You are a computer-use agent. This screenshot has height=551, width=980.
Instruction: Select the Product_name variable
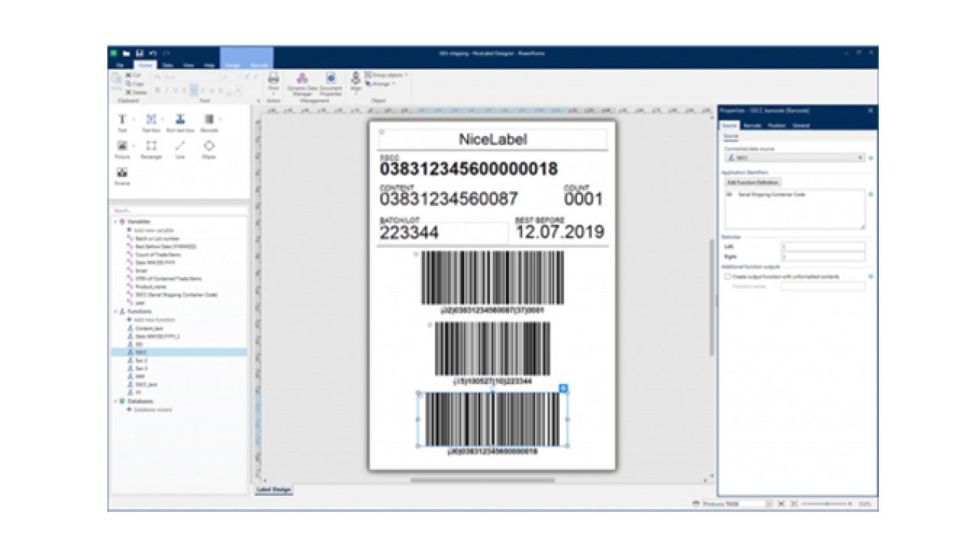pyautogui.click(x=150, y=287)
